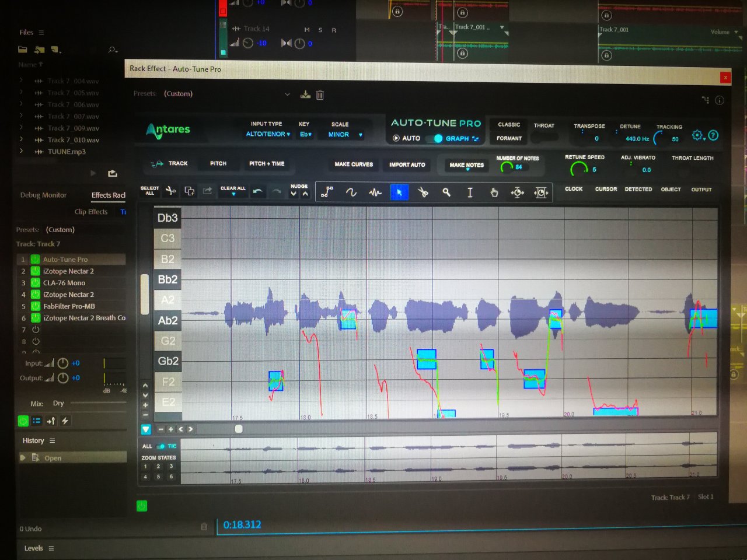This screenshot has height=560, width=747.
Task: Select the Curve drawing tool
Action: tap(351, 192)
